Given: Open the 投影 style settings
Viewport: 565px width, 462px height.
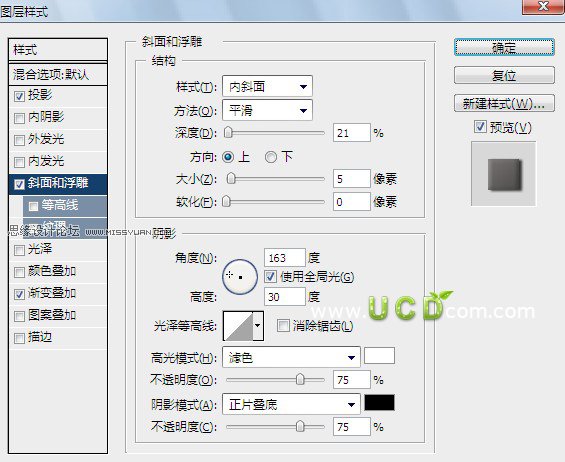Looking at the screenshot, I should (x=40, y=95).
